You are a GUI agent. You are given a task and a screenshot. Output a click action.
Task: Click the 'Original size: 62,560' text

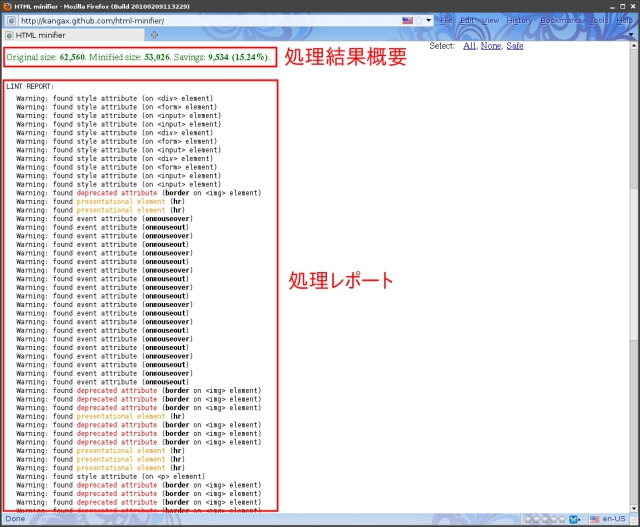pyautogui.click(x=46, y=57)
